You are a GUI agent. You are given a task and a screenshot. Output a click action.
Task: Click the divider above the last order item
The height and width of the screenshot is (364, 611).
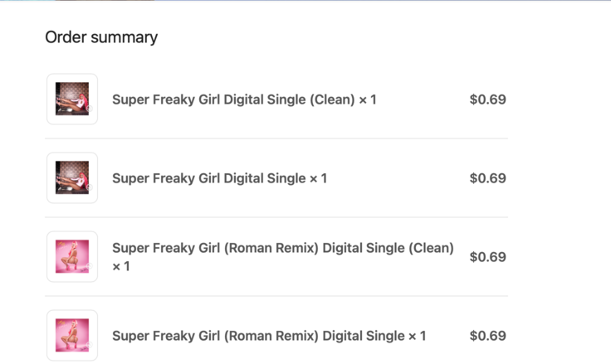coord(276,296)
